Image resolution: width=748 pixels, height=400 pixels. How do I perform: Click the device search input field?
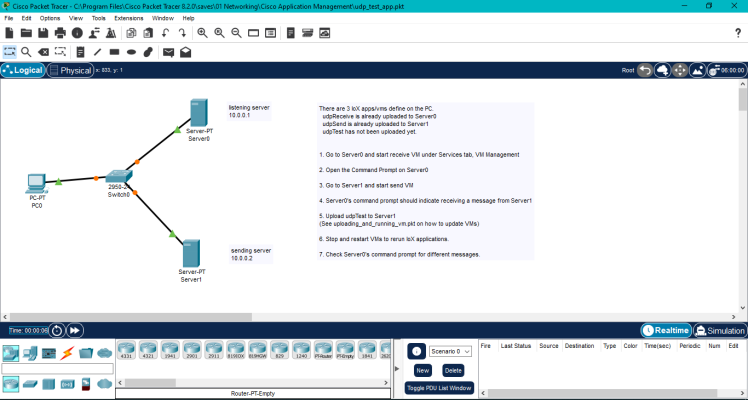(57, 369)
